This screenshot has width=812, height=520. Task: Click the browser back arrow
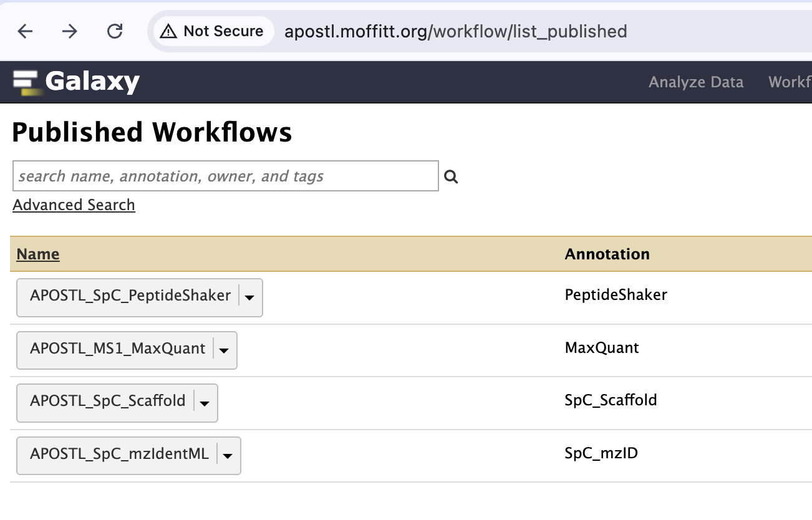tap(25, 31)
